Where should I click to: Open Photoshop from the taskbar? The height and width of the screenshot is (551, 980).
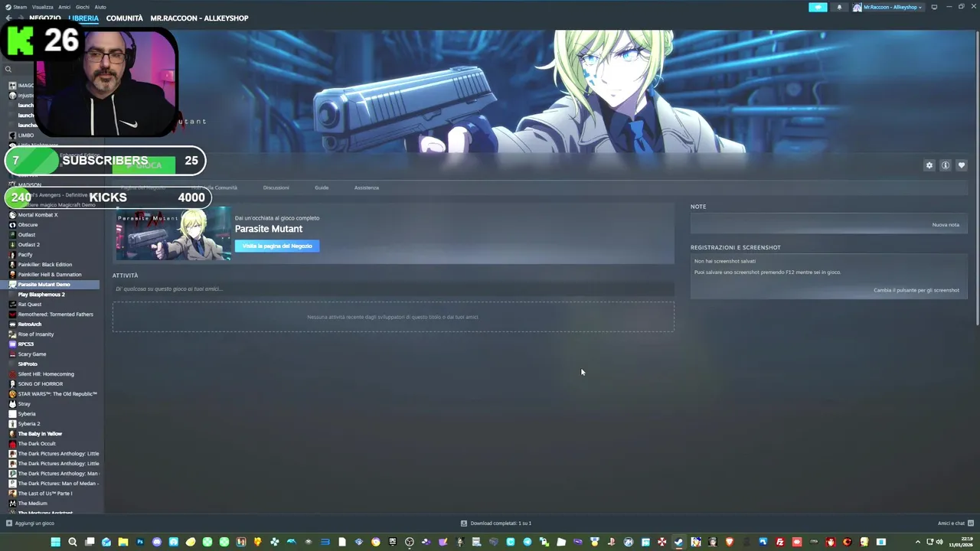pos(140,542)
